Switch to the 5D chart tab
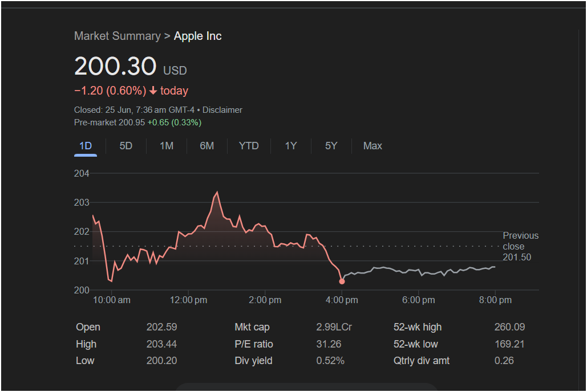 [126, 146]
